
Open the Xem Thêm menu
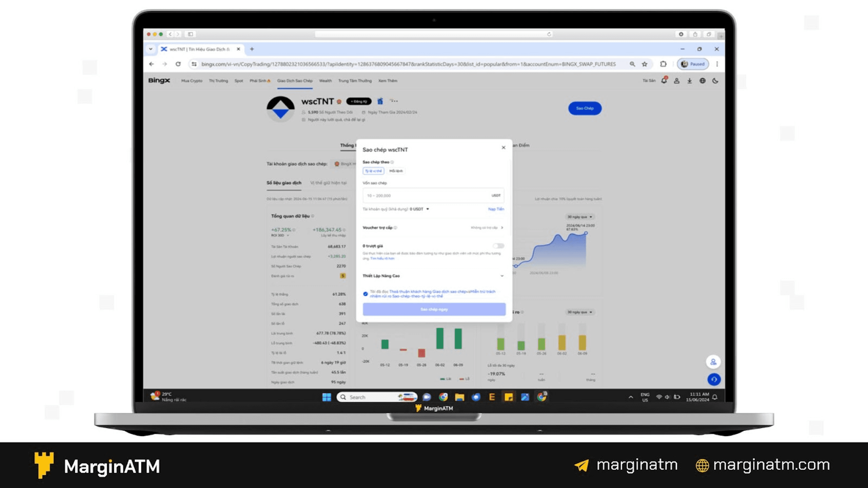[388, 81]
